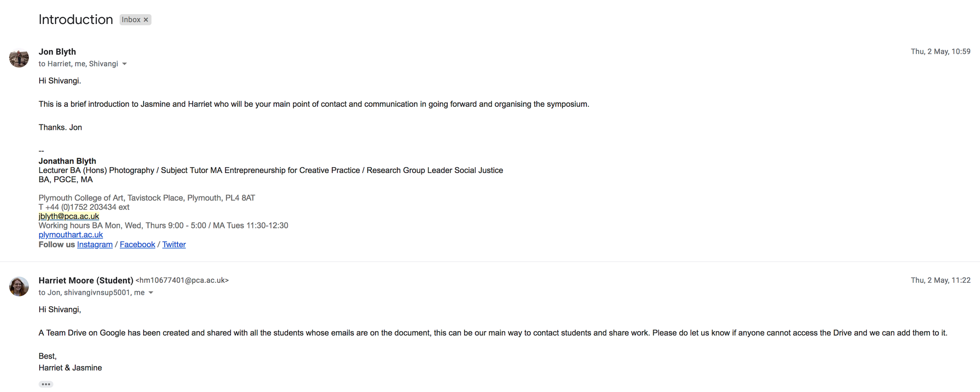Follow the Twitter link in the signature

pos(174,245)
